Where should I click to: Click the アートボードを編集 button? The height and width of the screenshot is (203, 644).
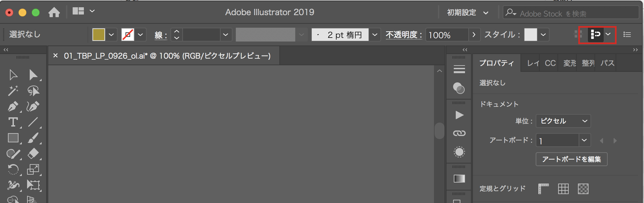[571, 159]
